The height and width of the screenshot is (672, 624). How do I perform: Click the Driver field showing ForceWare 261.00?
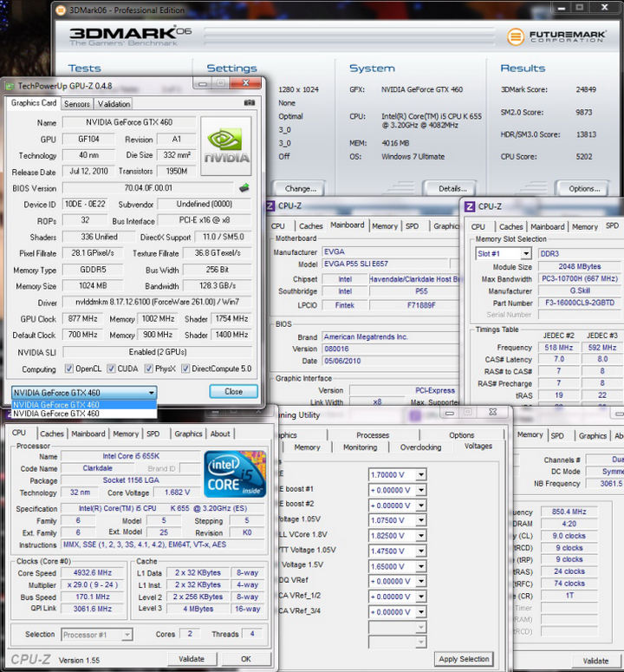[x=157, y=302]
